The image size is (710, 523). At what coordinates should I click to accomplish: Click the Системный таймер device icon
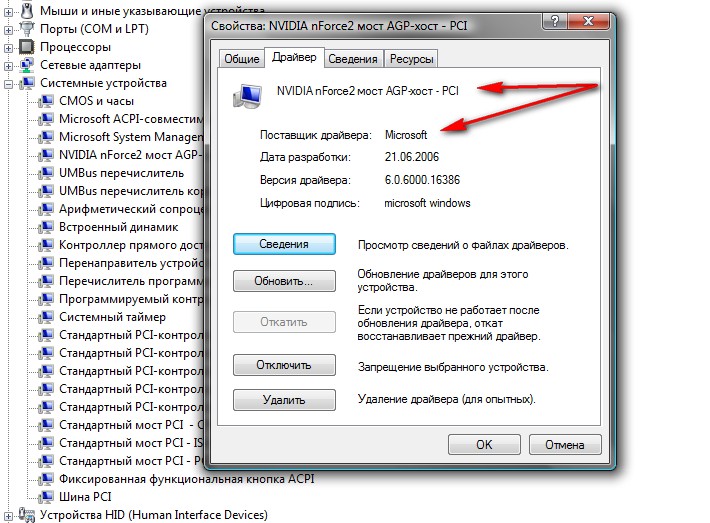tap(45, 317)
